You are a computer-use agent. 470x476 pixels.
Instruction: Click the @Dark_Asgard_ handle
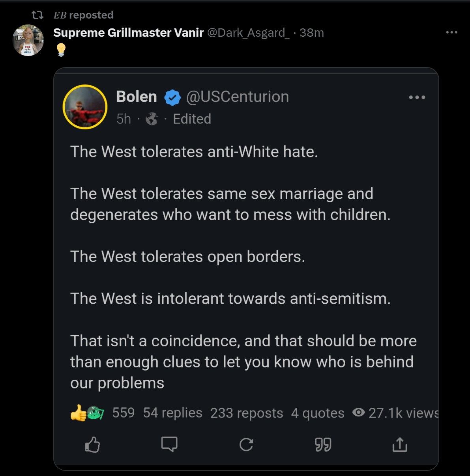248,32
